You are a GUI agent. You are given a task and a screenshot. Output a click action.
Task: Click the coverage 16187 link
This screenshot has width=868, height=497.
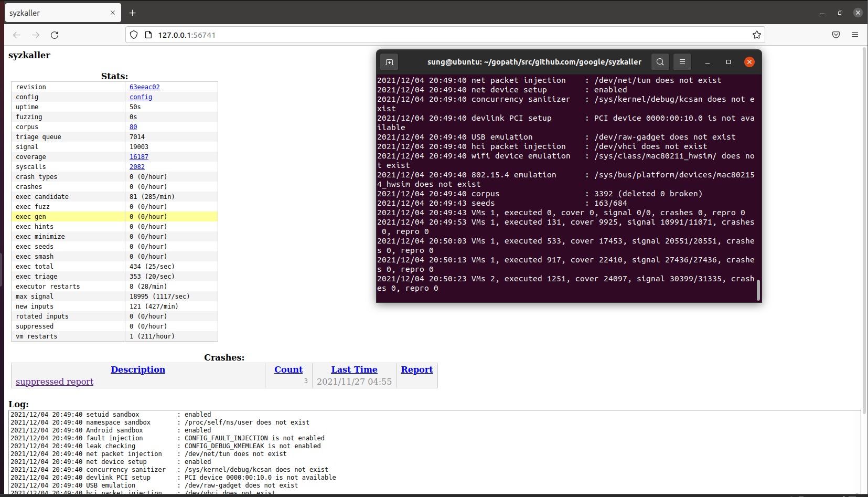point(139,157)
